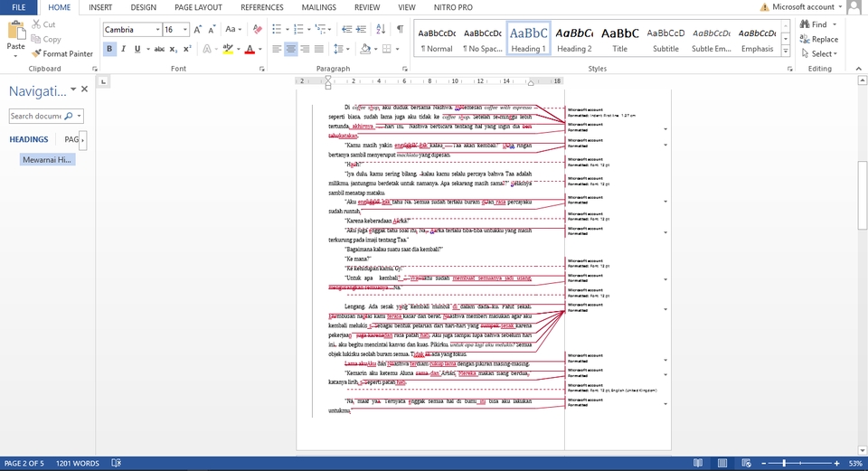Center align the text
Image resolution: width=868 pixels, height=471 pixels.
point(291,49)
